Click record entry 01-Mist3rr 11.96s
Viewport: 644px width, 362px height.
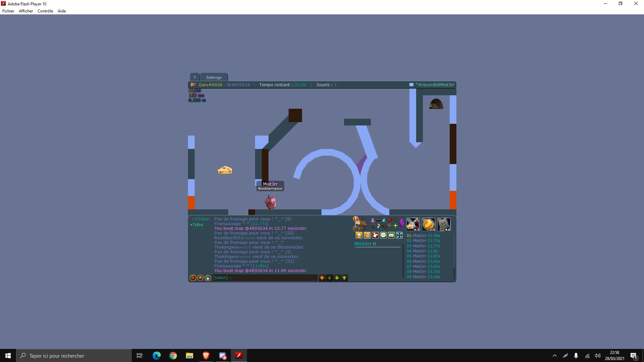click(x=424, y=236)
